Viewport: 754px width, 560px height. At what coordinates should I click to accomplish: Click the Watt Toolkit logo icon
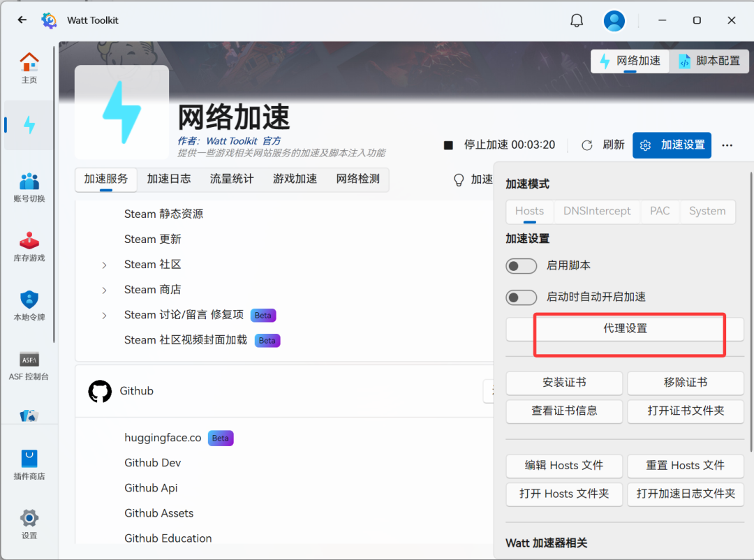pos(49,20)
